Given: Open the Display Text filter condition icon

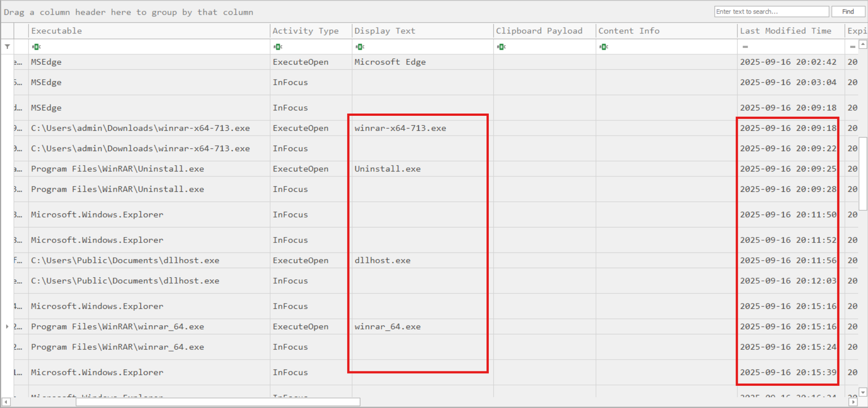Looking at the screenshot, I should pos(360,47).
